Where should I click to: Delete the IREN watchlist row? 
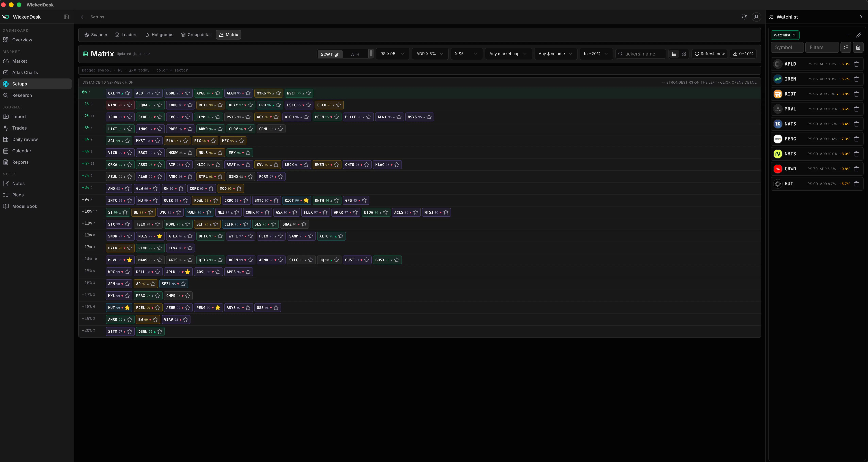click(x=856, y=79)
